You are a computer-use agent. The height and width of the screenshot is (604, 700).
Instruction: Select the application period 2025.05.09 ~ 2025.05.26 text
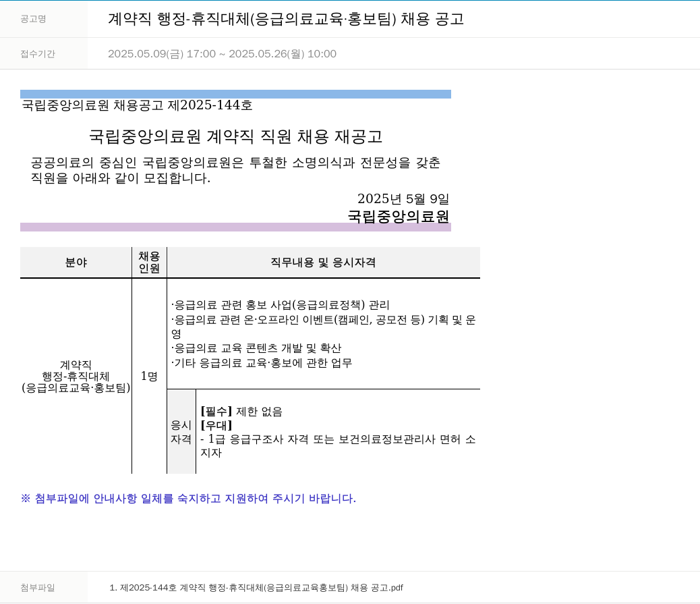pos(223,53)
